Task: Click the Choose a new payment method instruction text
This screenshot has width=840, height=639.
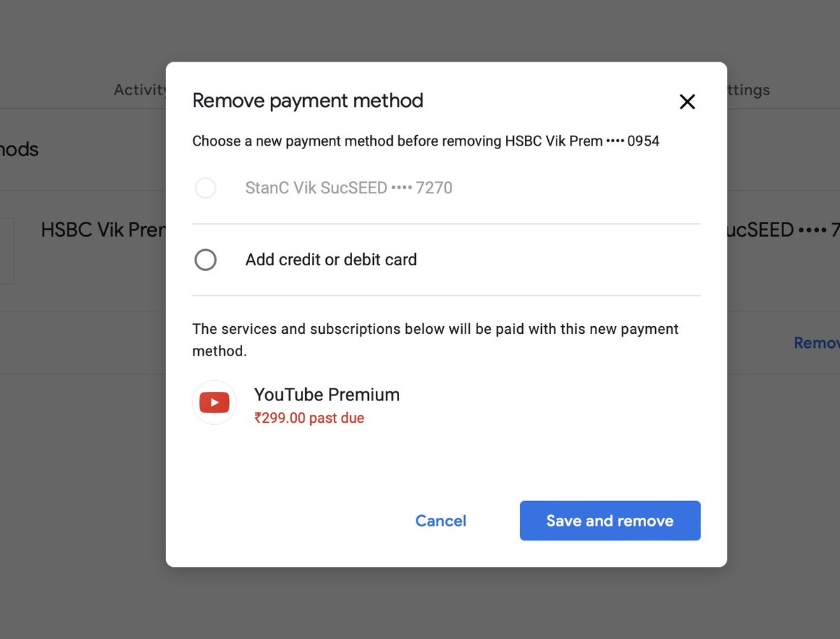Action: (x=426, y=141)
